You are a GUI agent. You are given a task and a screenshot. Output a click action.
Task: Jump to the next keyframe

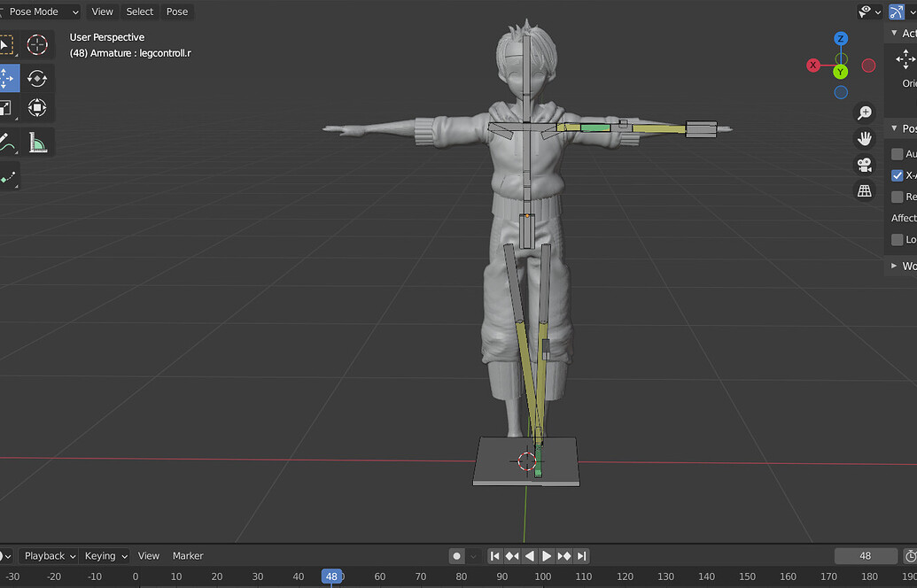(x=563, y=556)
